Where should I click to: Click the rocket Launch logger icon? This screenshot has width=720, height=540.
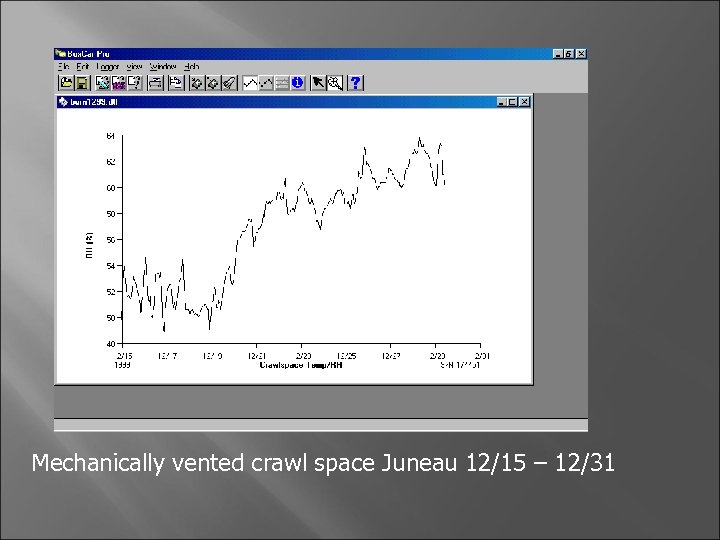coord(229,83)
